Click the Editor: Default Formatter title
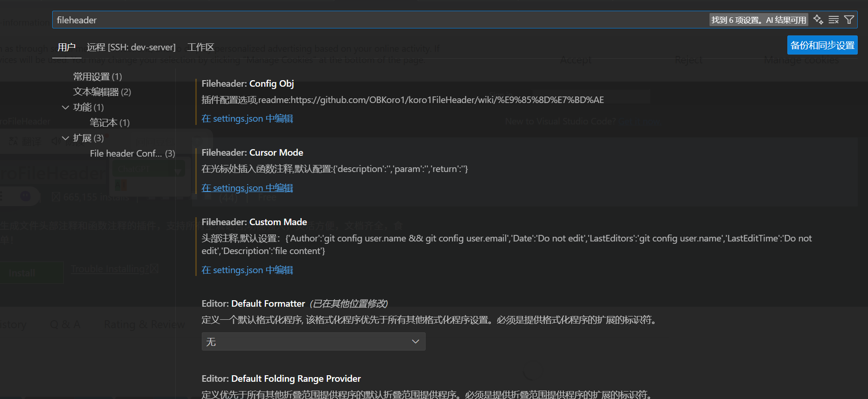The image size is (868, 399). [x=253, y=303]
